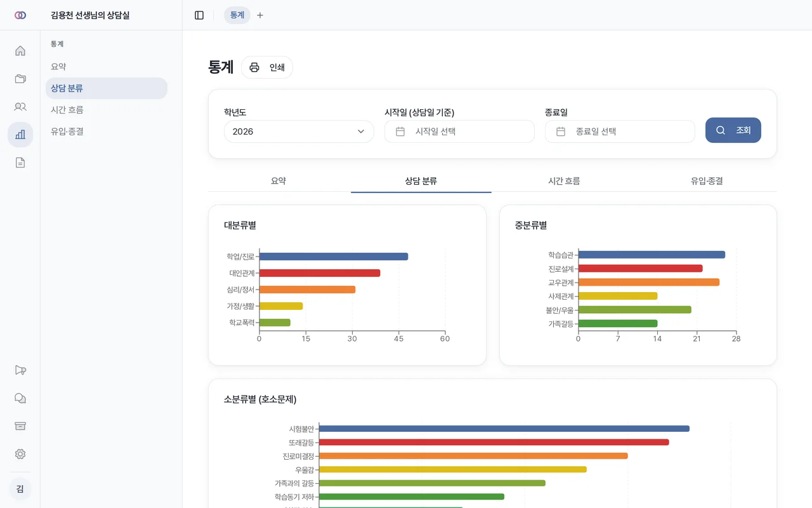The width and height of the screenshot is (812, 508).
Task: Click the 학습습관 bar in 중분류별 chart
Action: [652, 255]
